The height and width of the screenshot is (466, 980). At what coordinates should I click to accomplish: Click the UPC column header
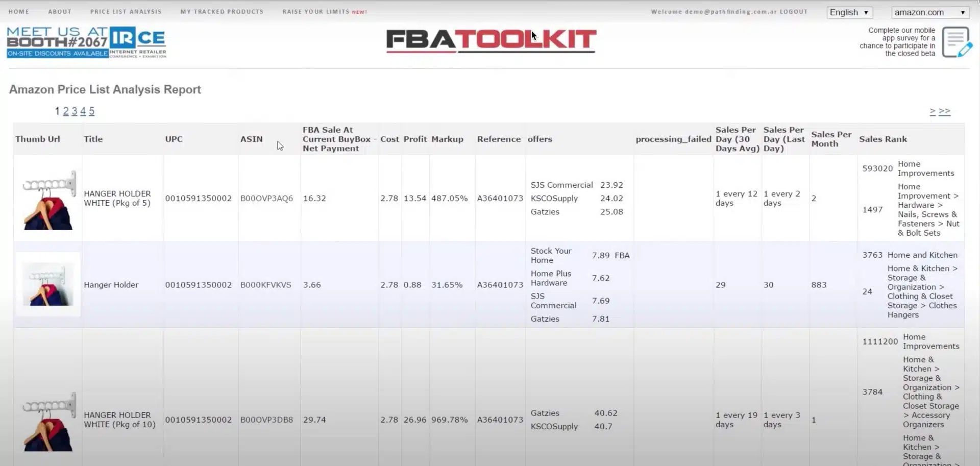point(174,139)
